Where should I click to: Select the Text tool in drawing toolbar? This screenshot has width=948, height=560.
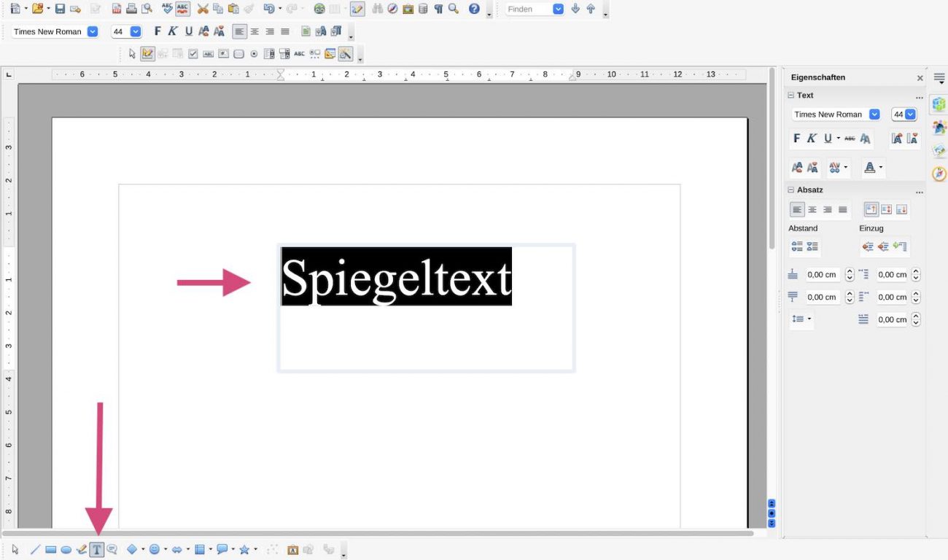[96, 549]
